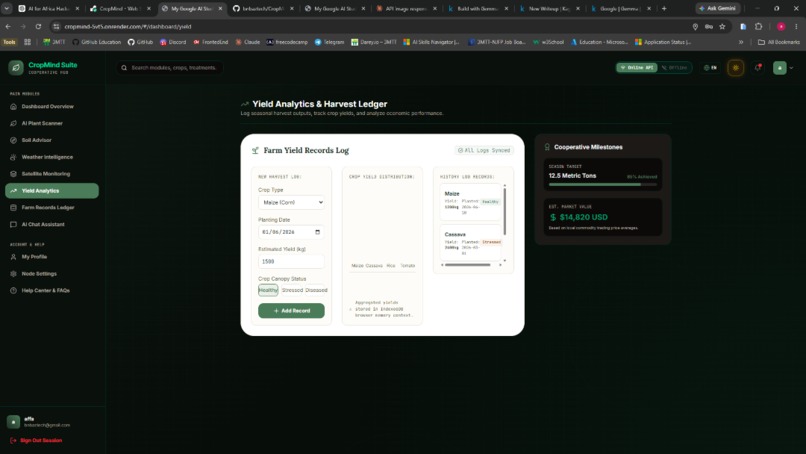
Task: Open My Profile page
Action: (x=34, y=257)
